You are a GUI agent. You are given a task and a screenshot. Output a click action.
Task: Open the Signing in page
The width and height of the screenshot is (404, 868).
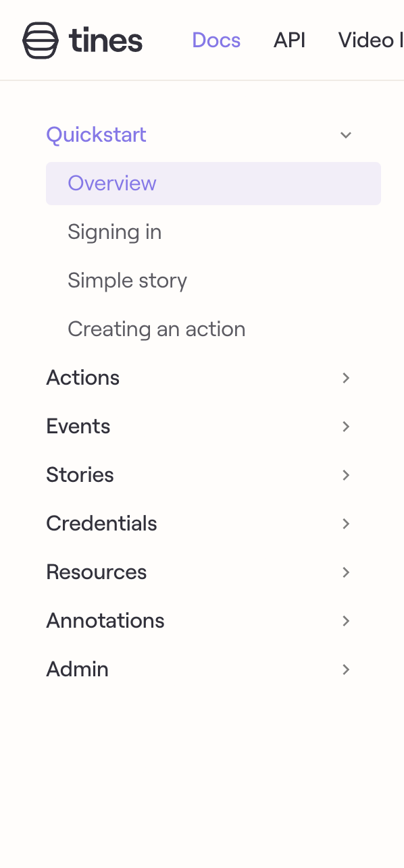(114, 232)
